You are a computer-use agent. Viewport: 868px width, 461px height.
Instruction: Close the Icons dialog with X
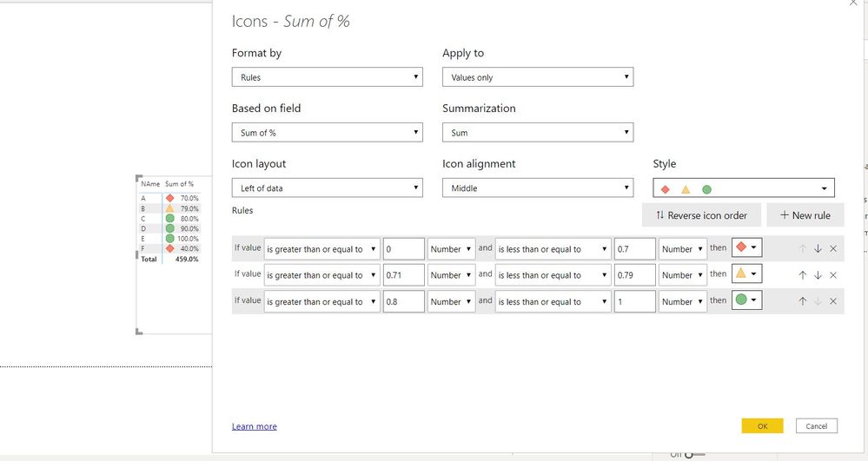click(x=853, y=3)
